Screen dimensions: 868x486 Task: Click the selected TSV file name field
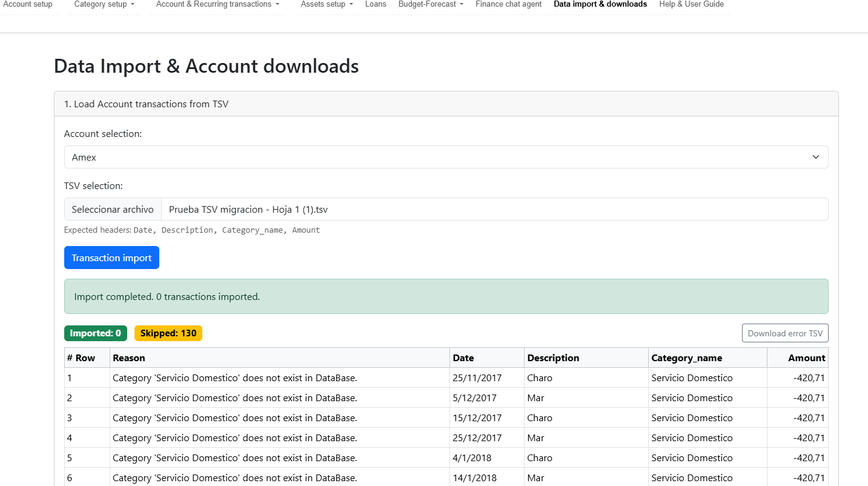494,209
